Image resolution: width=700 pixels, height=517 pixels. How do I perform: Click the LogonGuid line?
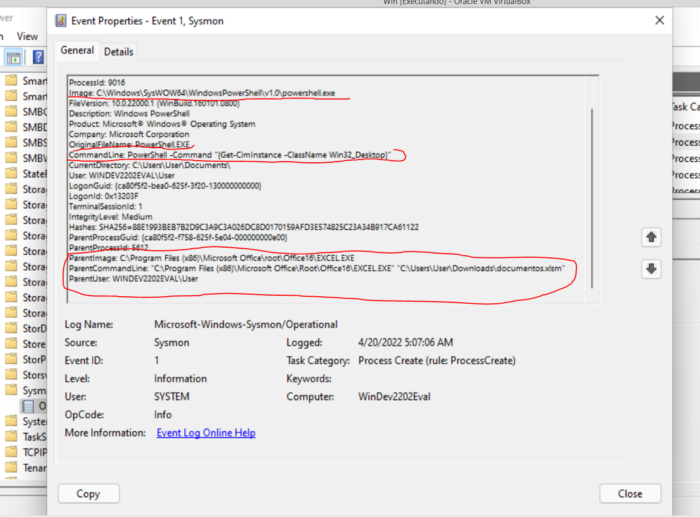(165, 186)
